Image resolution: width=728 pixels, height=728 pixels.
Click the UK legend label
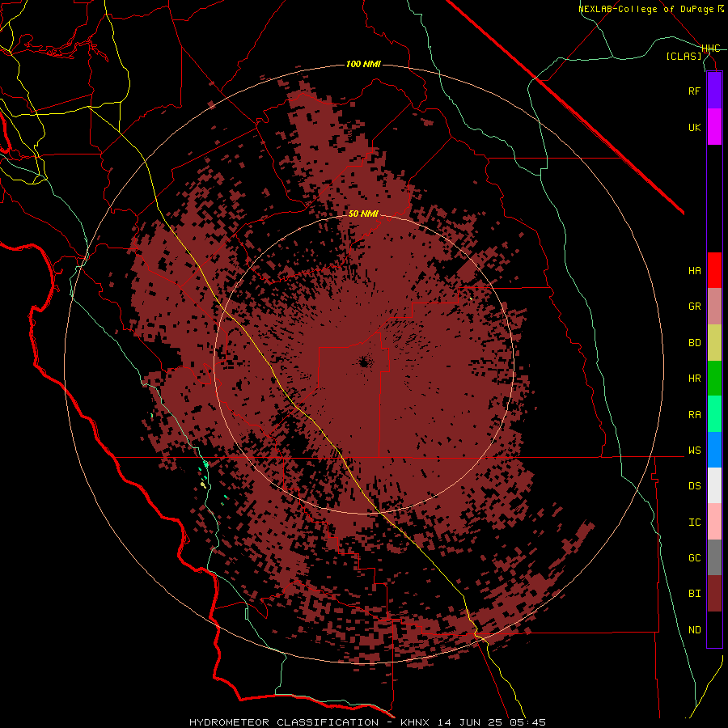[x=694, y=127]
